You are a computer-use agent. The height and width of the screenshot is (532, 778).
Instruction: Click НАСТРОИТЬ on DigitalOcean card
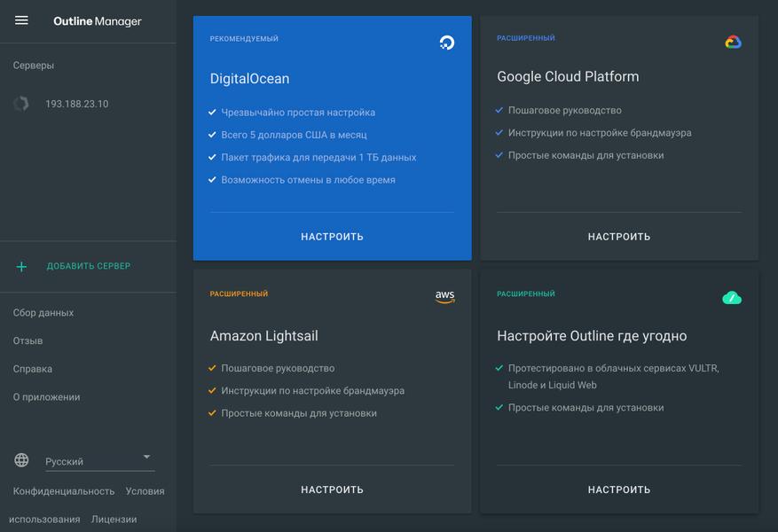pos(332,237)
